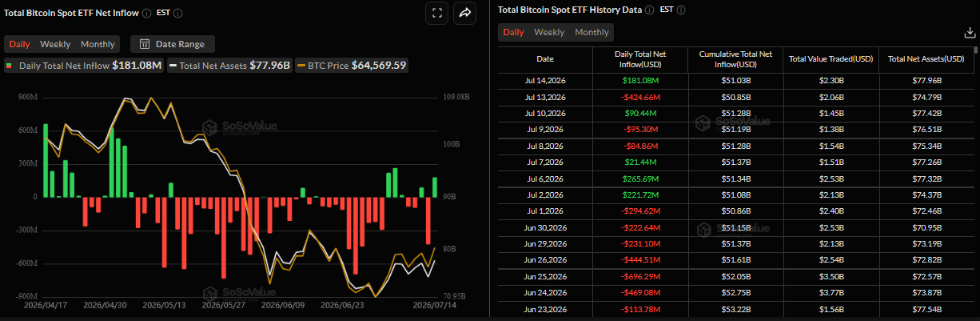Image resolution: width=980 pixels, height=321 pixels.
Task: Click the $265.69M inflow cell
Action: [x=639, y=179]
